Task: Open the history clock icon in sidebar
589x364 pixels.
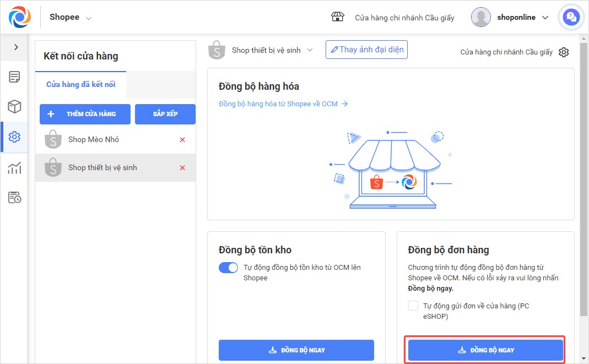Action: [14, 198]
